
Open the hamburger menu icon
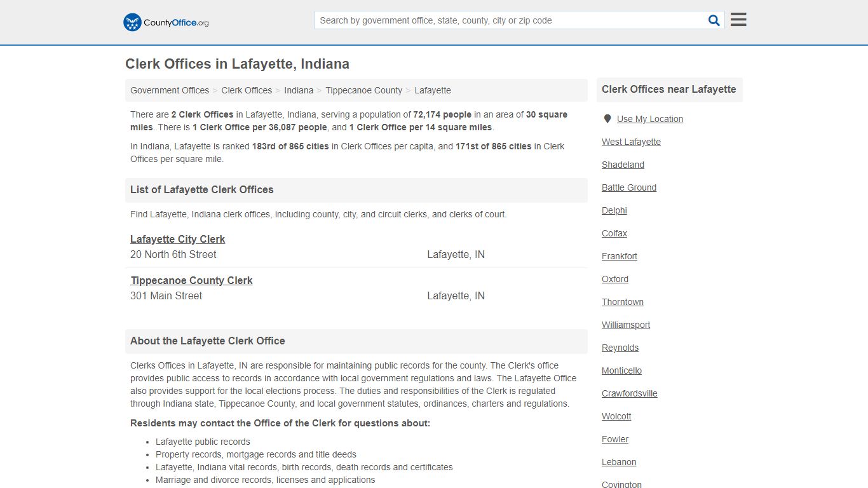point(738,20)
